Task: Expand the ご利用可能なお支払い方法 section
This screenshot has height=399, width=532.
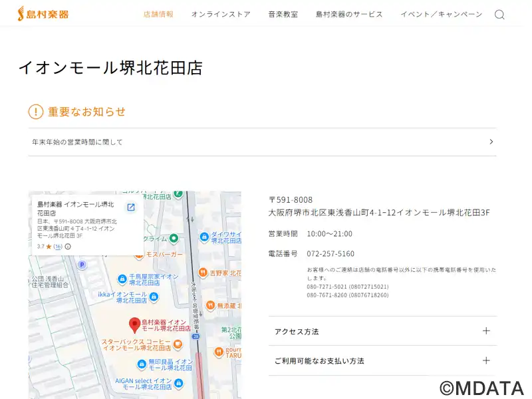Action: coord(486,360)
